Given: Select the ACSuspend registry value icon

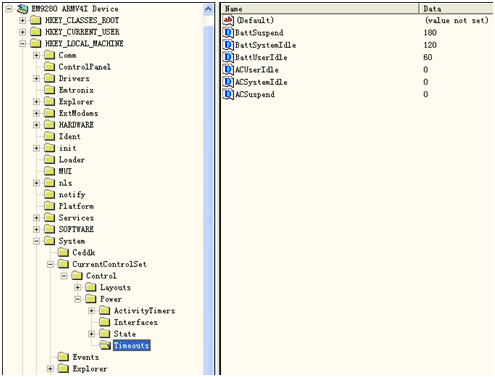Looking at the screenshot, I should point(228,94).
